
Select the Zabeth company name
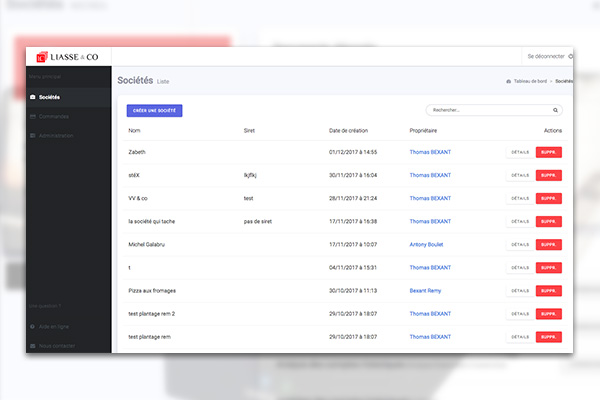137,152
